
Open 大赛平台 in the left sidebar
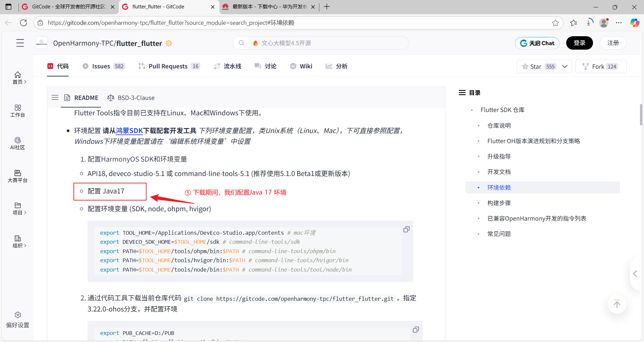pos(18,176)
